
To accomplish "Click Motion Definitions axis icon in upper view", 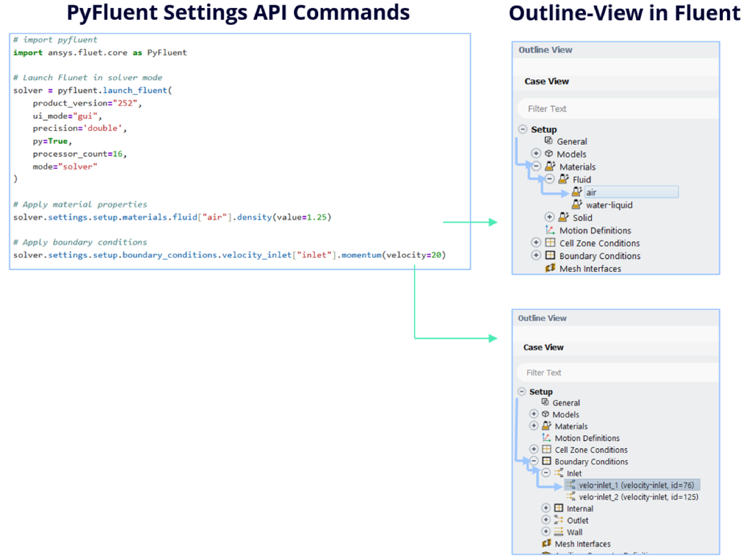I will [x=550, y=230].
